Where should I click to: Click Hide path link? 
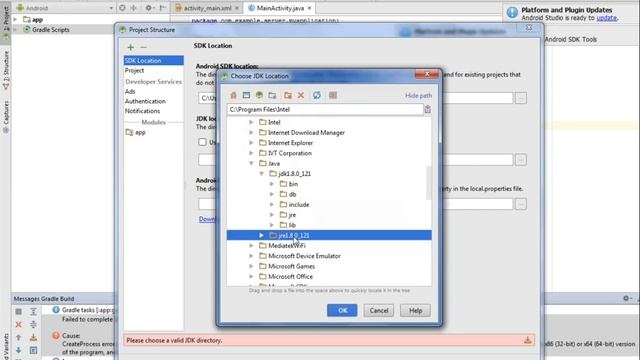click(x=418, y=95)
